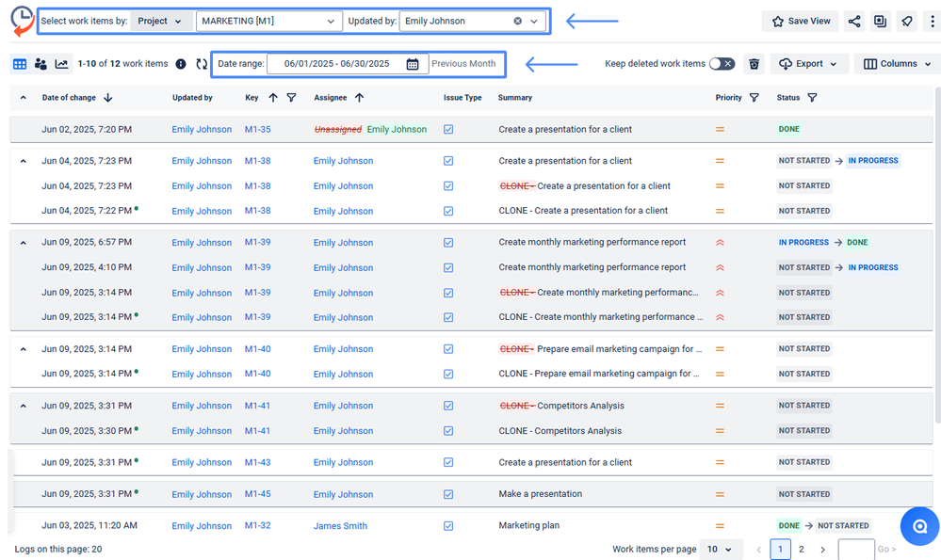
Task: Open the chart trends view
Action: coord(62,64)
